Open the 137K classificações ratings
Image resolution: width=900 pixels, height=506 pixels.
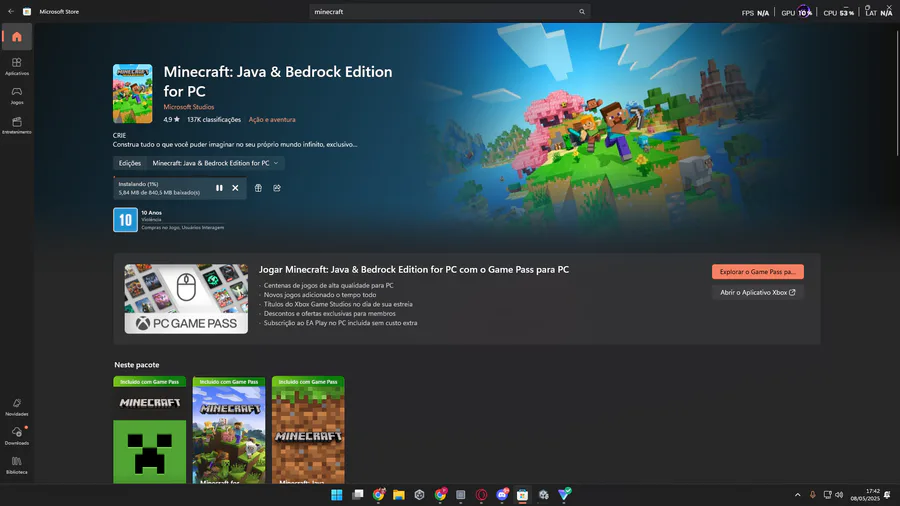pos(214,119)
